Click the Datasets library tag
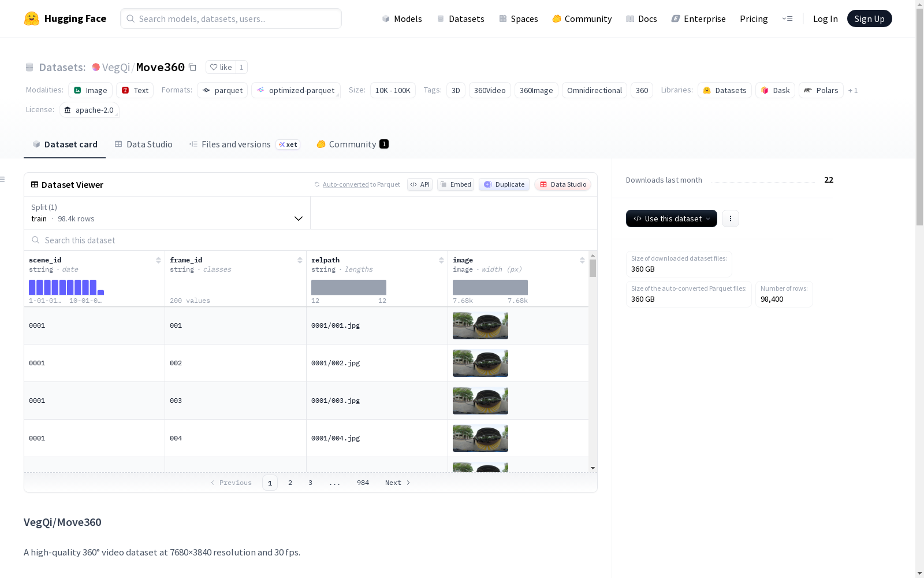This screenshot has width=924, height=578. [x=725, y=90]
